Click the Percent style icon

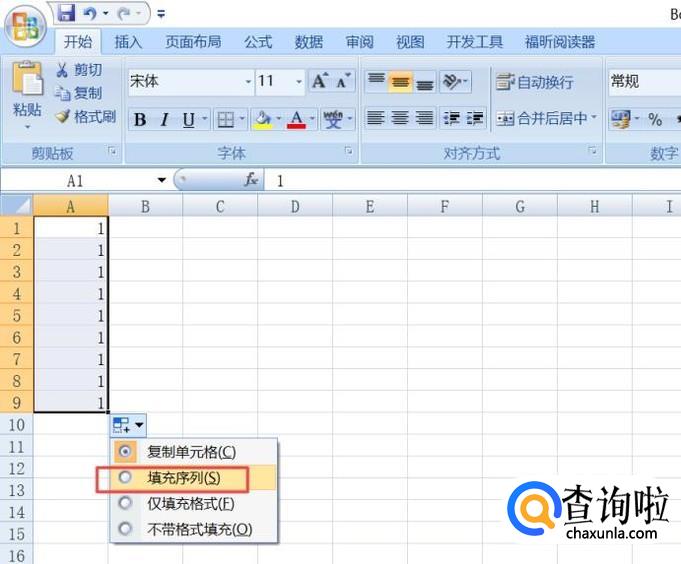tap(655, 119)
